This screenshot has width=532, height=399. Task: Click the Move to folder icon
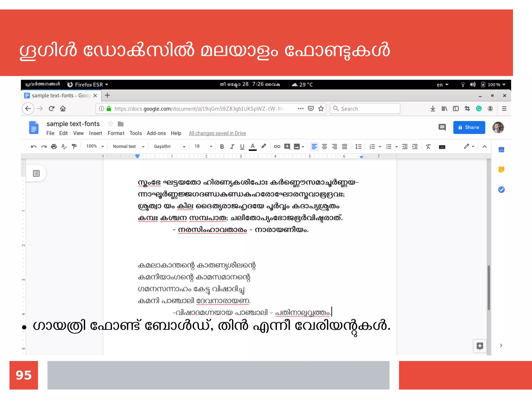[x=121, y=124]
